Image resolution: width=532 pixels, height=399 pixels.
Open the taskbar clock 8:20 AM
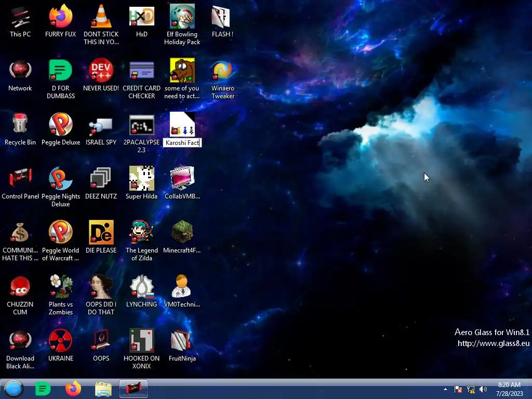pos(509,389)
